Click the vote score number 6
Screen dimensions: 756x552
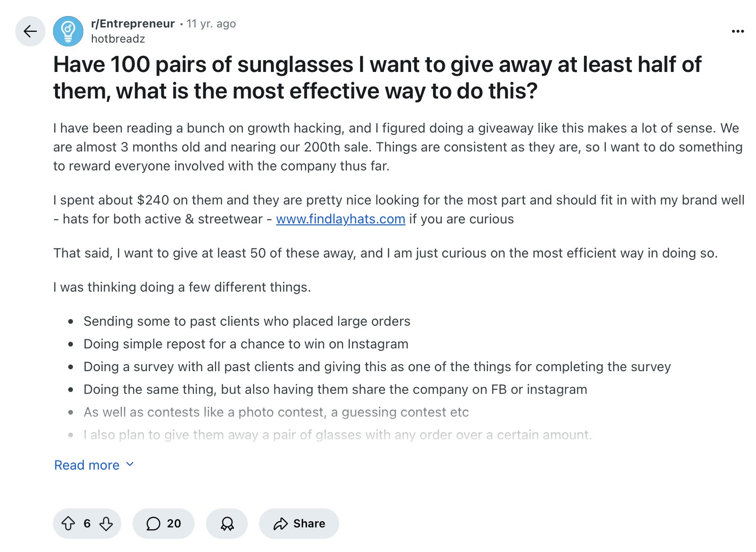[x=86, y=524]
